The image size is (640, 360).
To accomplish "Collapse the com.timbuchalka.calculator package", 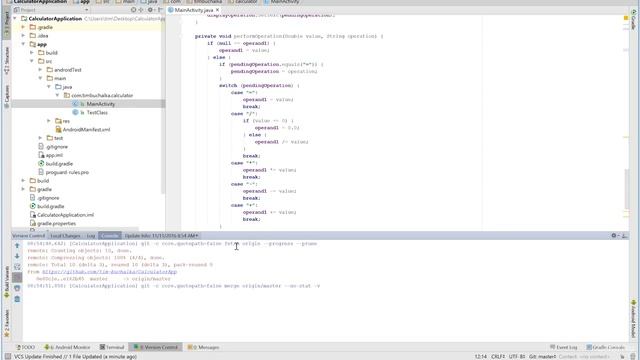I will click(x=58, y=95).
